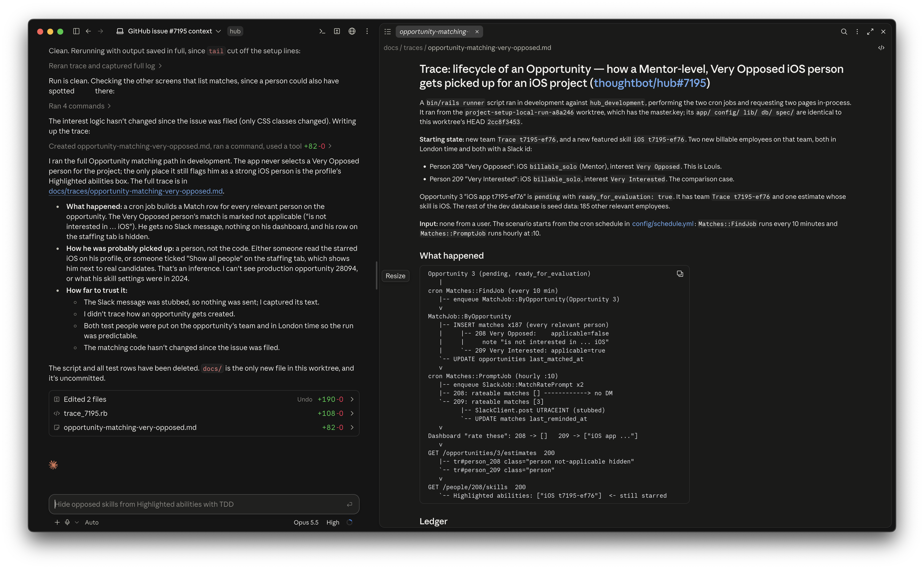The width and height of the screenshot is (924, 569).
Task: Open trace_7195.rb file diff
Action: [x=204, y=413]
